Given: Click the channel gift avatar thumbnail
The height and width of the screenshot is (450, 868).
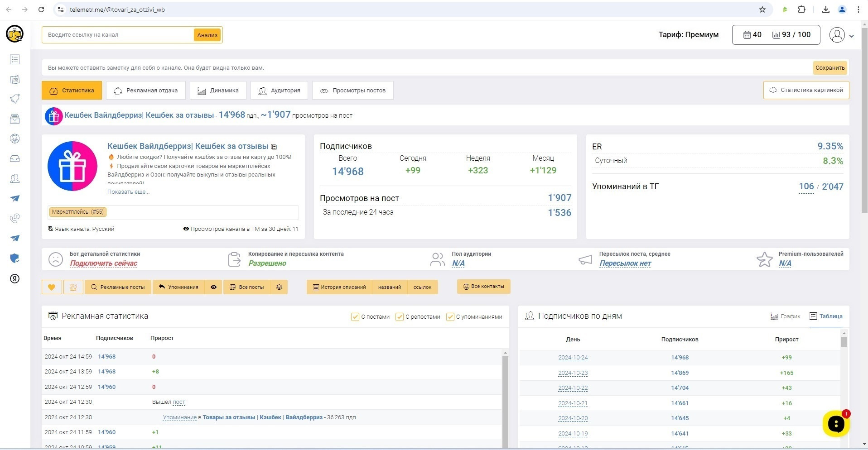Looking at the screenshot, I should [53, 116].
